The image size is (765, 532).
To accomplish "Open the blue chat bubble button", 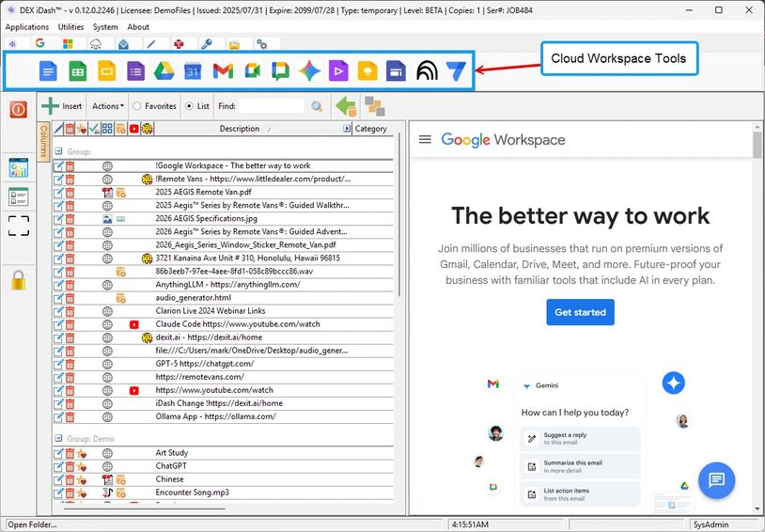I will 716,480.
